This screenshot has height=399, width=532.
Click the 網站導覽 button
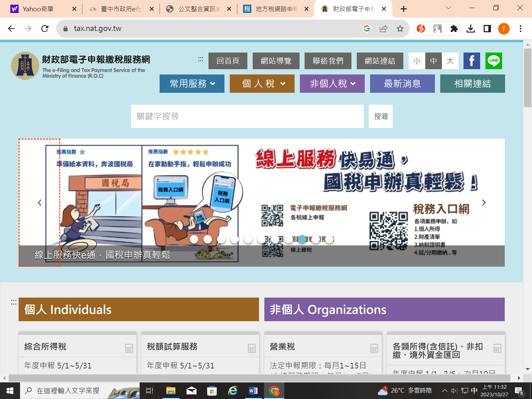[276, 61]
